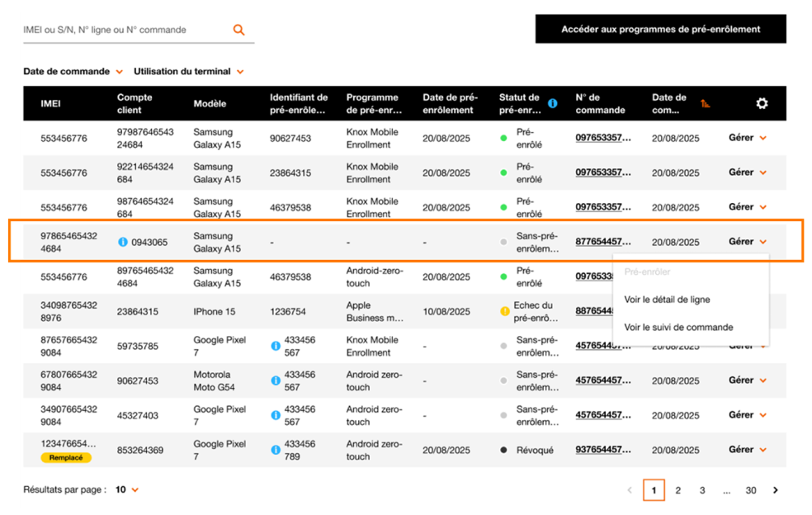Viewport: 812px width, 515px height.
Task: Choose Voir le suivi de commande
Action: (x=678, y=327)
